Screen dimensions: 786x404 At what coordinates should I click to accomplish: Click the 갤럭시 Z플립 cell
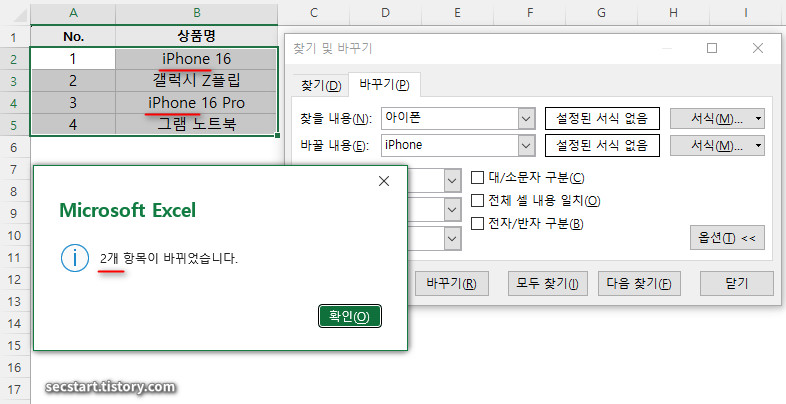pyautogui.click(x=196, y=81)
